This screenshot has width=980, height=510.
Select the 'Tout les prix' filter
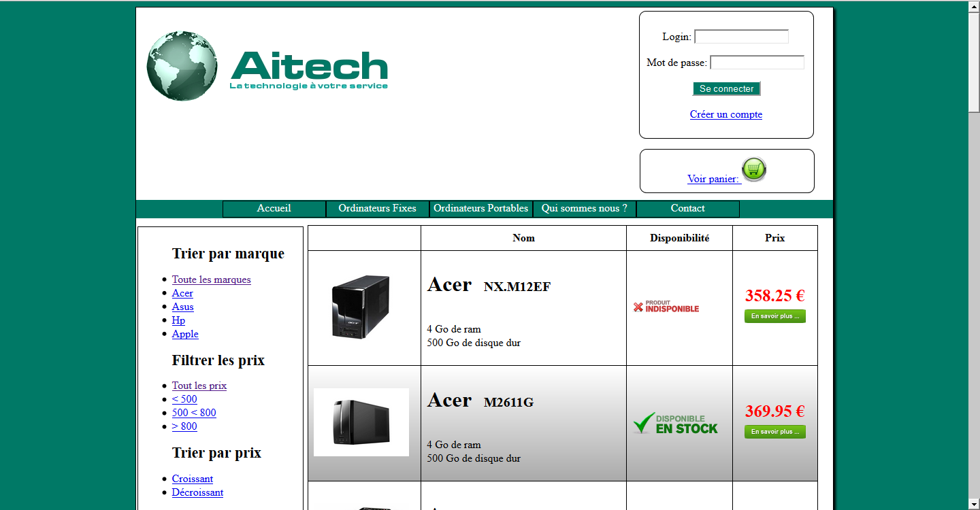pyautogui.click(x=199, y=386)
